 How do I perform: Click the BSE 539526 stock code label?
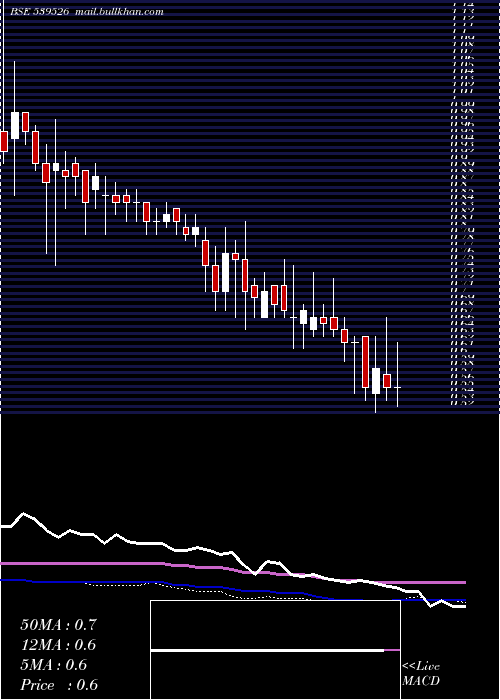39,12
